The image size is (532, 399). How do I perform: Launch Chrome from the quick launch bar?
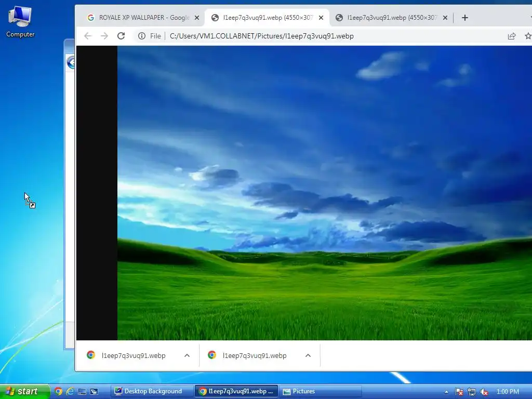point(58,392)
